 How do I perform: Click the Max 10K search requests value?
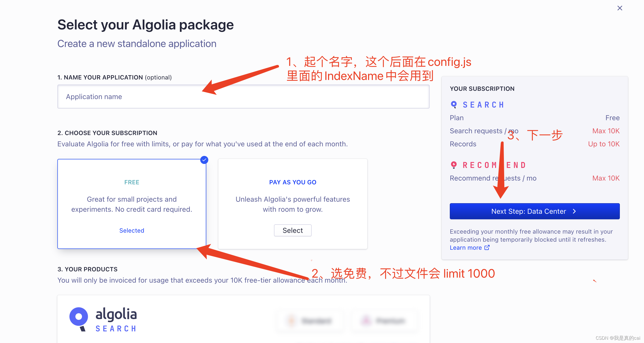click(606, 131)
